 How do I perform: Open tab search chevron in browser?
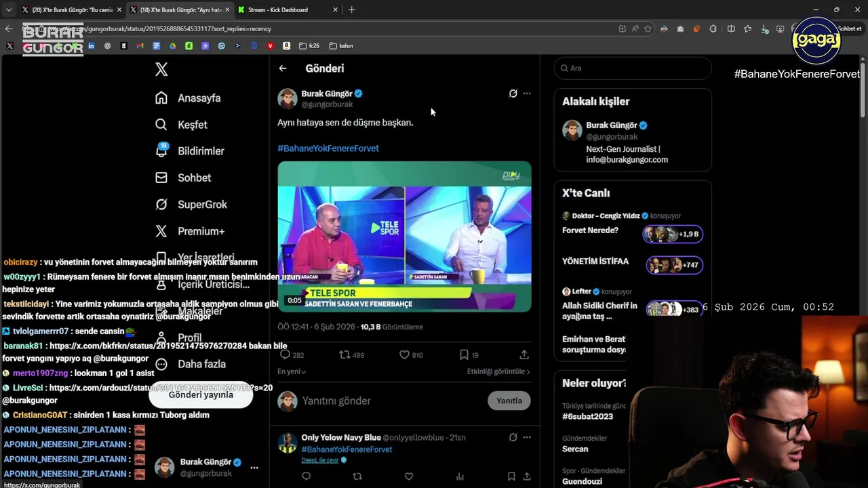[x=8, y=9]
